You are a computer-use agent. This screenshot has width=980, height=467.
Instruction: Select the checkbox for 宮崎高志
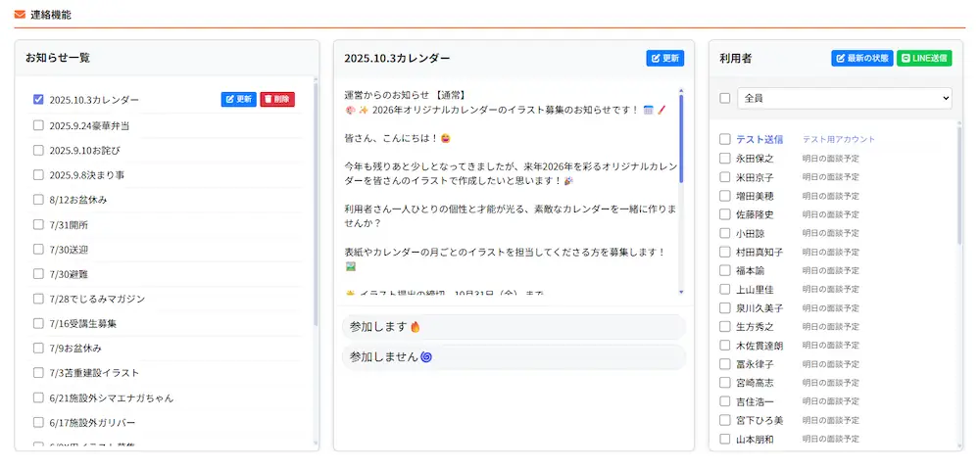725,382
